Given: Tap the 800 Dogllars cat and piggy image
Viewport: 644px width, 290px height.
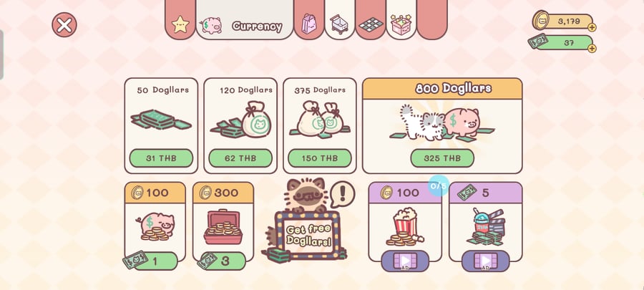Looking at the screenshot, I should point(442,123).
